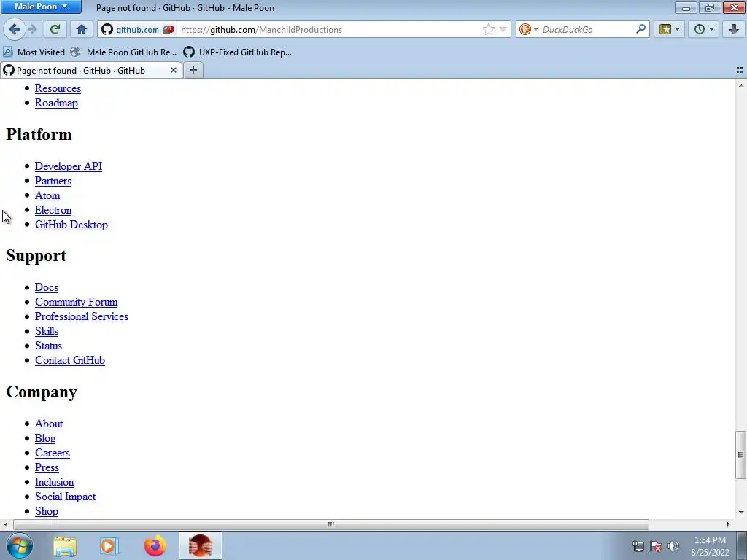Open the Downloads arrow button
Viewport: 747px width, 560px height.
pos(734,29)
